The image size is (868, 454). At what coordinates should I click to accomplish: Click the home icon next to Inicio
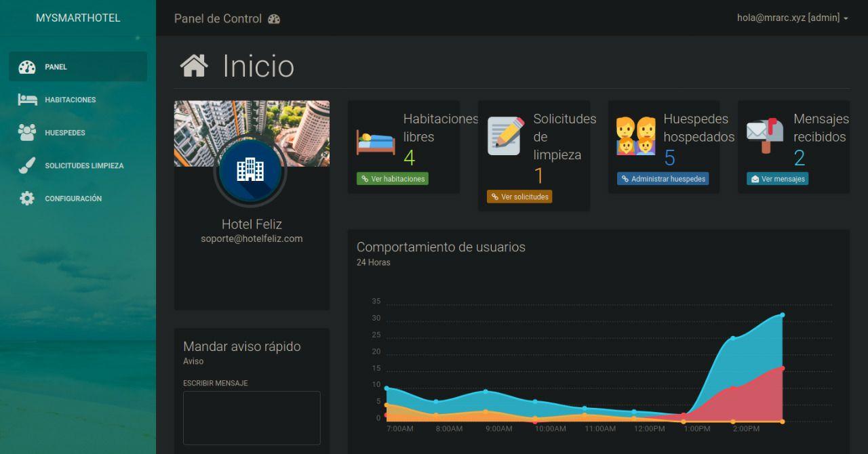coord(195,65)
